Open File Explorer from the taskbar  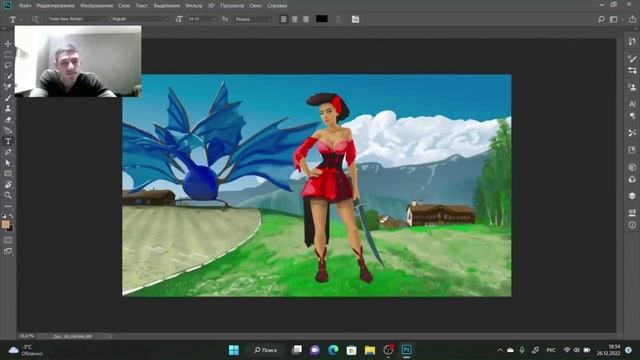(370, 350)
